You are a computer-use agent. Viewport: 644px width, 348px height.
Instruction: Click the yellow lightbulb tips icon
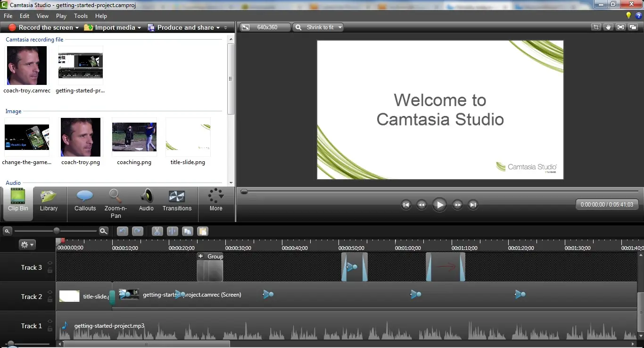point(628,16)
